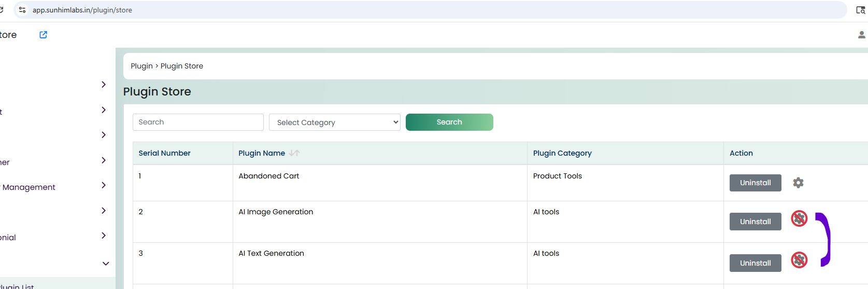Image resolution: width=868 pixels, height=289 pixels.
Task: Uninstall the AI Text Generation plugin
Action: (755, 263)
